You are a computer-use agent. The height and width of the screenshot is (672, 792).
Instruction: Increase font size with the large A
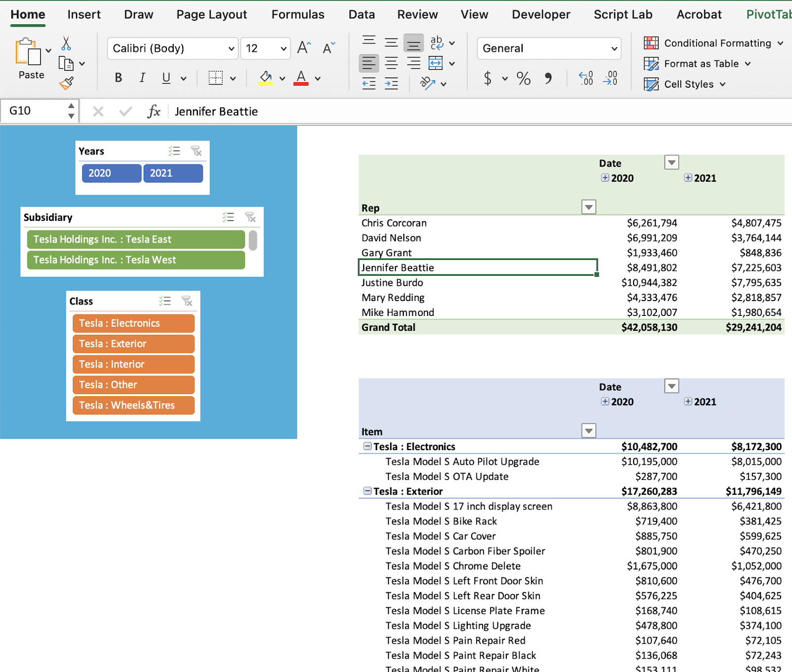point(304,48)
